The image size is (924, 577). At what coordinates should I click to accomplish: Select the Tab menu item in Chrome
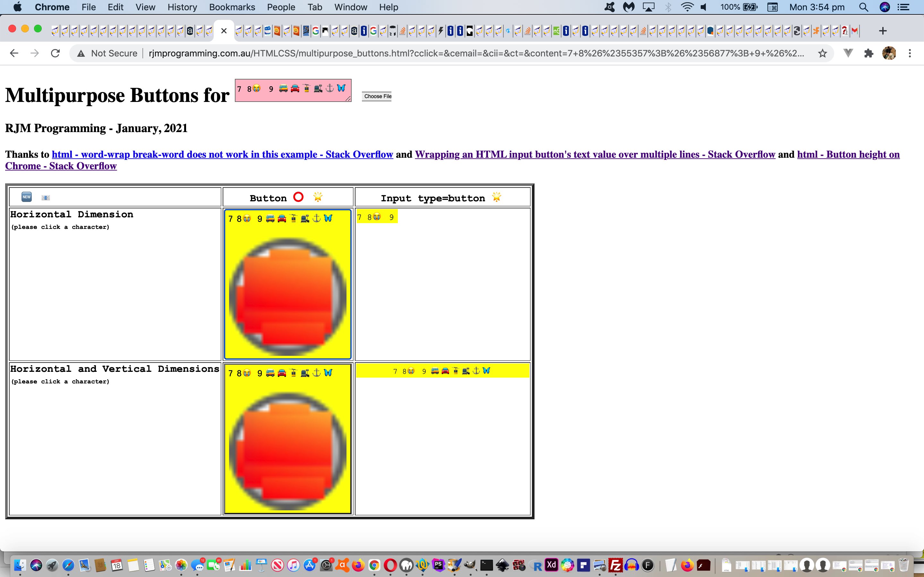click(x=315, y=7)
